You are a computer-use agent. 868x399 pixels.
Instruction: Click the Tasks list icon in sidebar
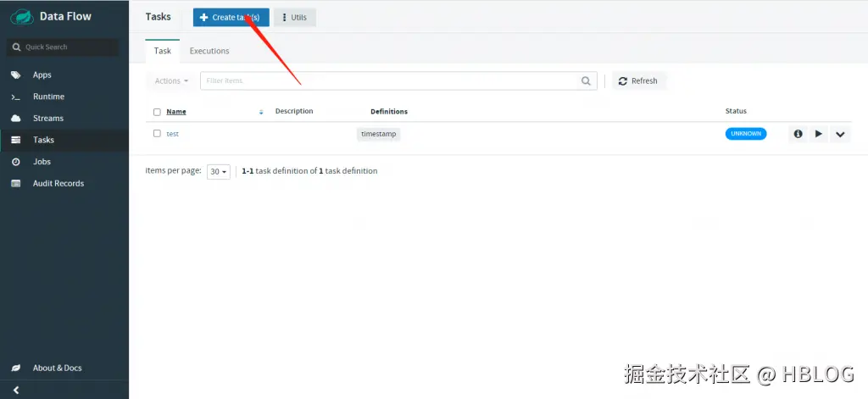tap(16, 140)
